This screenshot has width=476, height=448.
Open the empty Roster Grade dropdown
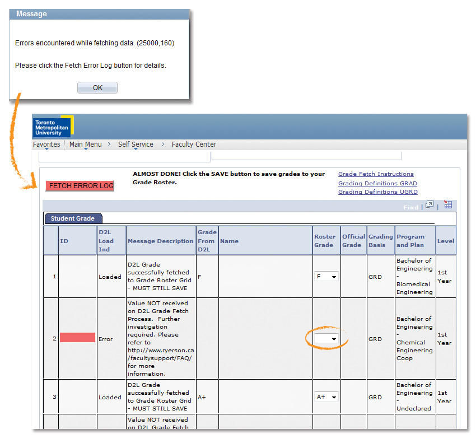click(x=326, y=339)
